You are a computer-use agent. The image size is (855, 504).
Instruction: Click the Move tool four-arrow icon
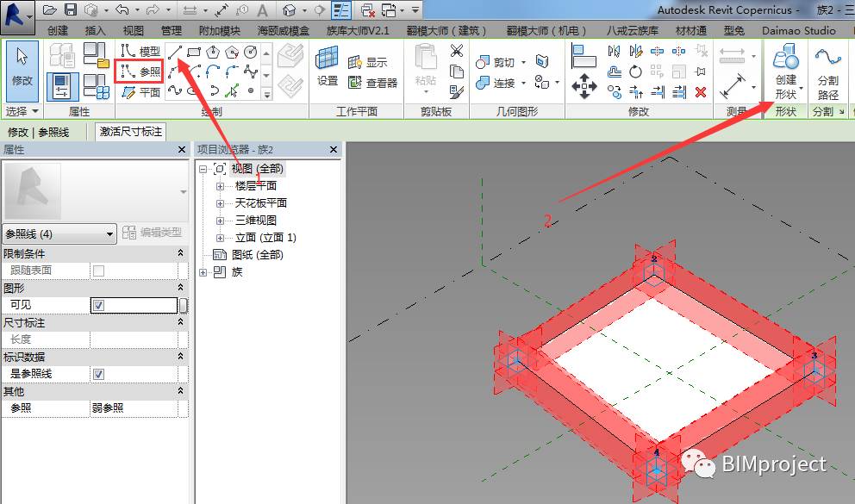(584, 87)
